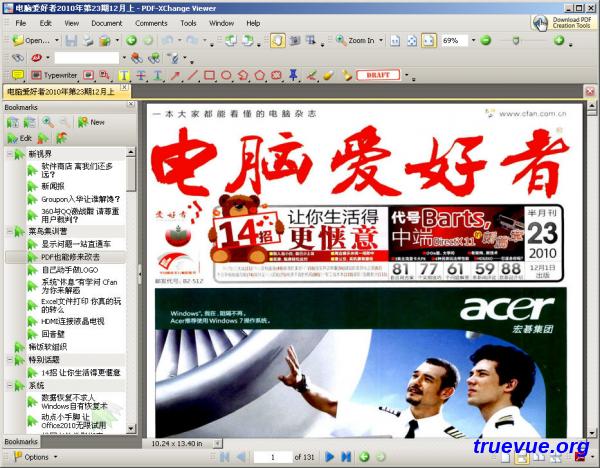Select the Line drawing tool

[x=192, y=75]
